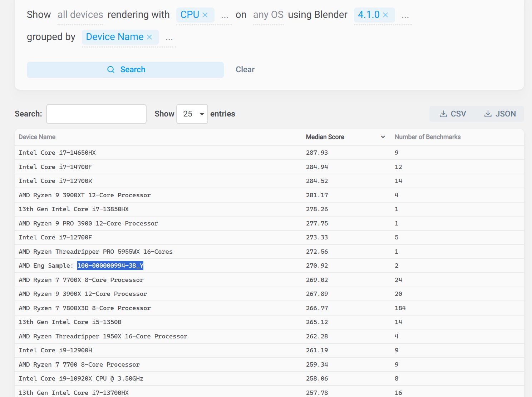The width and height of the screenshot is (532, 397).
Task: Click the JSON download icon
Action: click(x=488, y=114)
